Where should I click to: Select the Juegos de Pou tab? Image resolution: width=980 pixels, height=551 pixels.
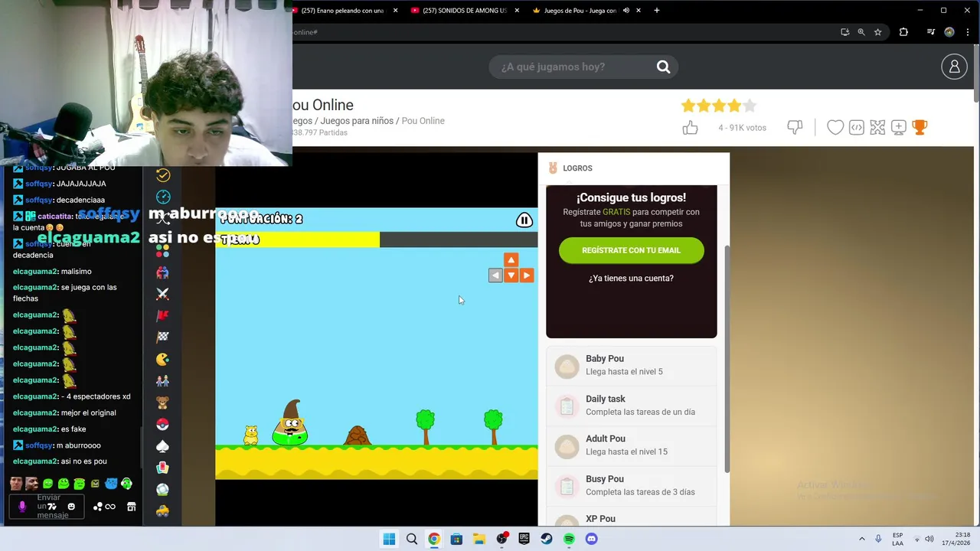(x=580, y=11)
